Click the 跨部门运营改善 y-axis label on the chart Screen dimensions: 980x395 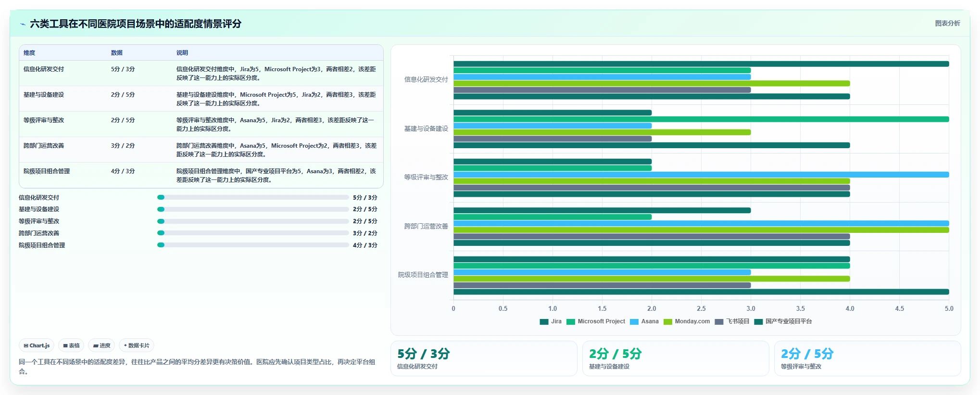pos(426,227)
